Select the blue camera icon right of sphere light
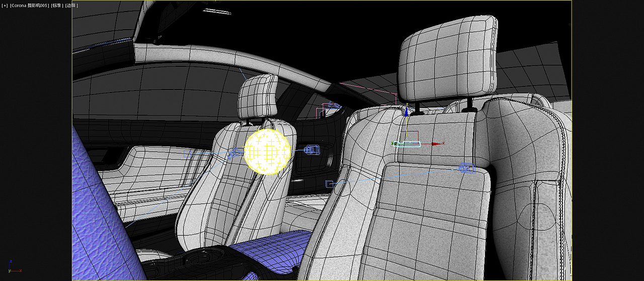This screenshot has height=281, width=644. (x=312, y=149)
